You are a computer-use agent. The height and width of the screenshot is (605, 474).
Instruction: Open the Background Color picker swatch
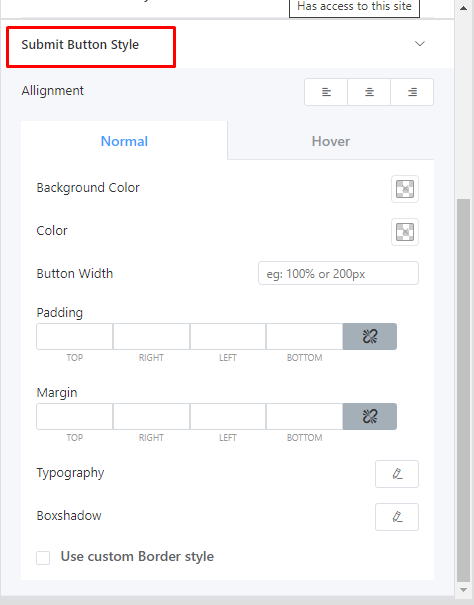pos(405,189)
